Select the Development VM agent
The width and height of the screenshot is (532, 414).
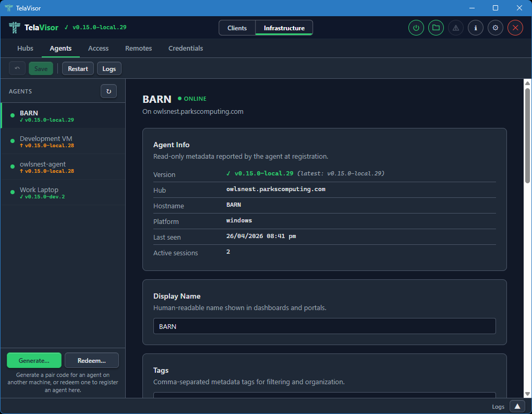pos(63,141)
